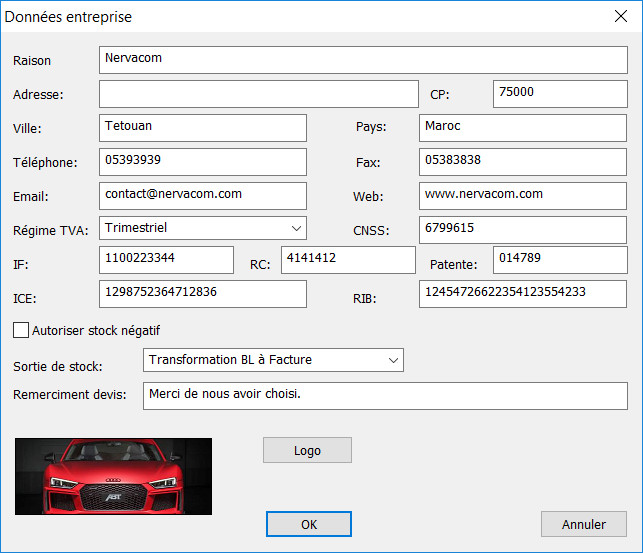Click the Téléphone number field
The width and height of the screenshot is (643, 553).
click(x=203, y=161)
